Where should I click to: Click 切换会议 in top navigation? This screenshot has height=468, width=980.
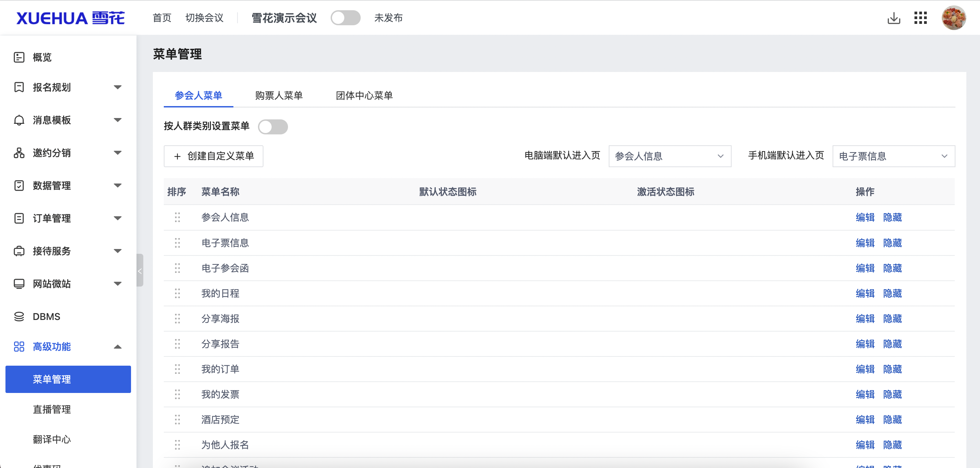(204, 18)
